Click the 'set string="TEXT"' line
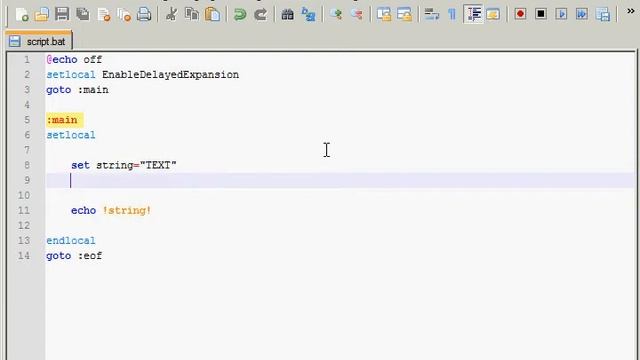The width and height of the screenshot is (640, 360). [124, 165]
